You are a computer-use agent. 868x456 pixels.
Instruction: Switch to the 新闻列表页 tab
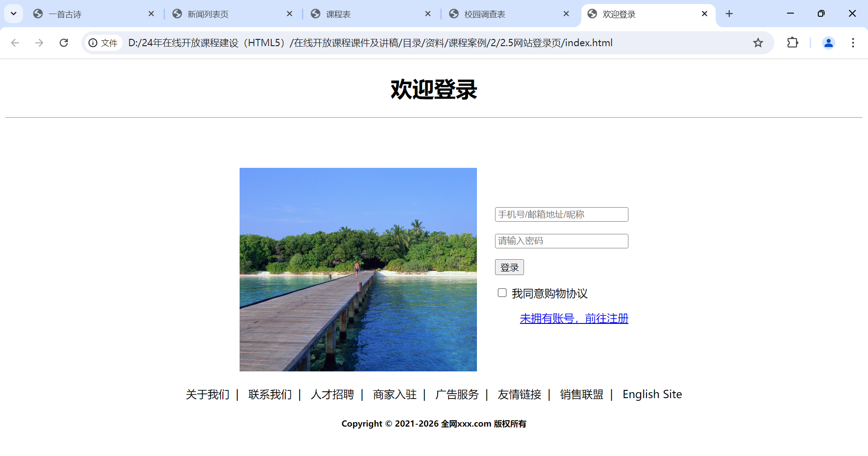[x=232, y=14]
